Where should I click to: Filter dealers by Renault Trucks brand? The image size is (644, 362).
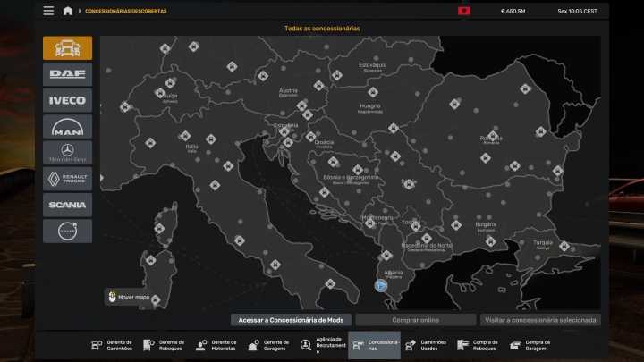tap(67, 179)
